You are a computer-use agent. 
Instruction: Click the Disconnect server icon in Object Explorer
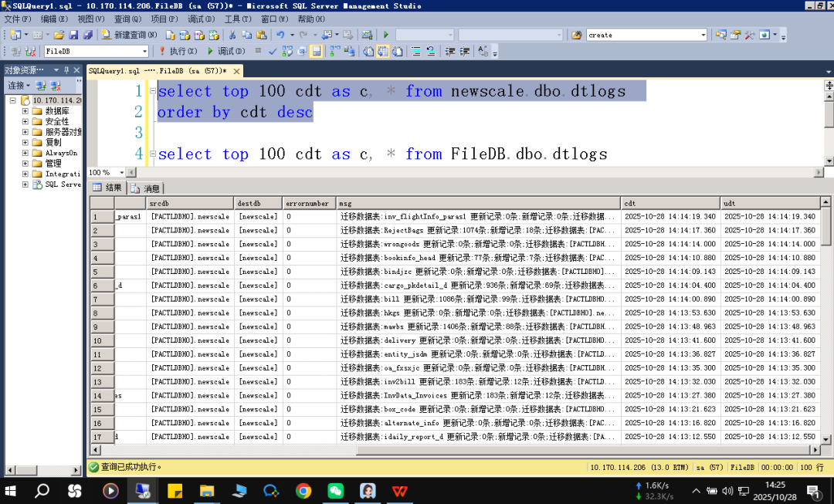(x=56, y=86)
